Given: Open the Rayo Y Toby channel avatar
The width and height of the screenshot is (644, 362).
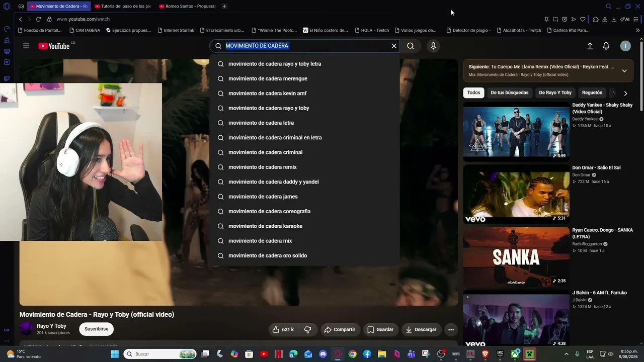Looking at the screenshot, I should (26, 329).
